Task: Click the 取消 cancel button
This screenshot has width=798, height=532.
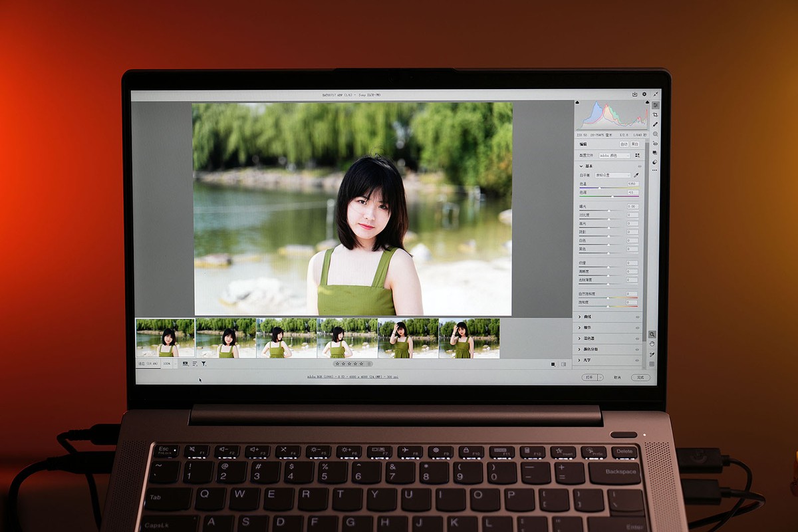Action: [617, 377]
